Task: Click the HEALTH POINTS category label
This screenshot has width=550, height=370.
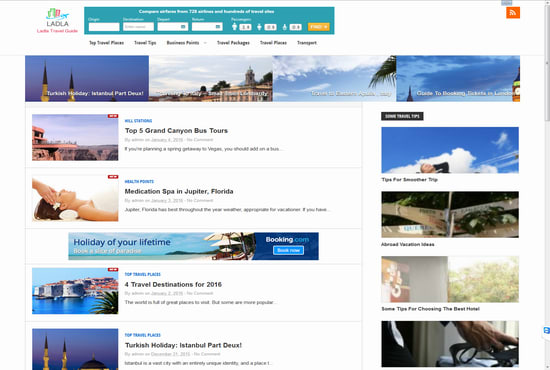Action: [139, 182]
